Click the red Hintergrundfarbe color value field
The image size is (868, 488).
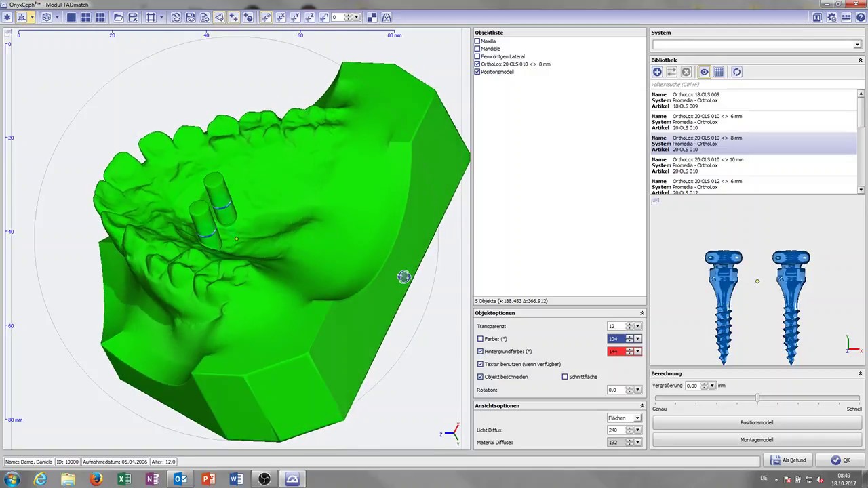click(616, 352)
